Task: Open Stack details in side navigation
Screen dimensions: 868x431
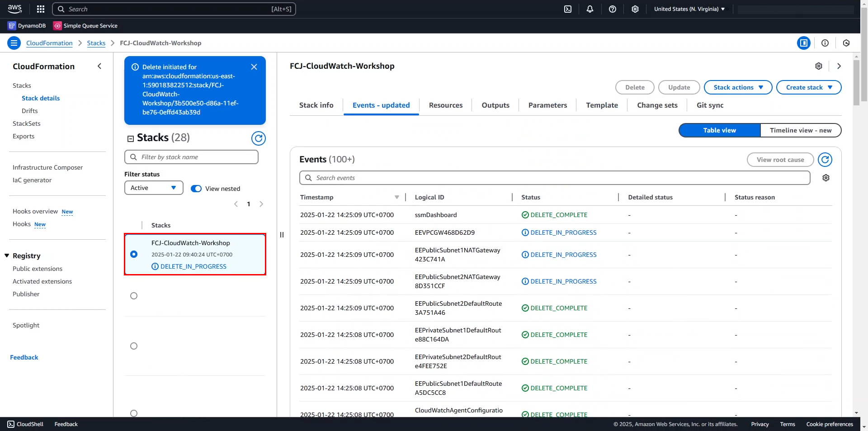Action: pos(41,98)
